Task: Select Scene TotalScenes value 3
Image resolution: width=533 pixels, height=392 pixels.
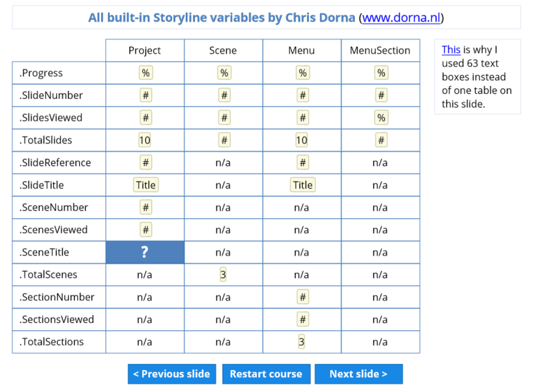Action: tap(223, 275)
